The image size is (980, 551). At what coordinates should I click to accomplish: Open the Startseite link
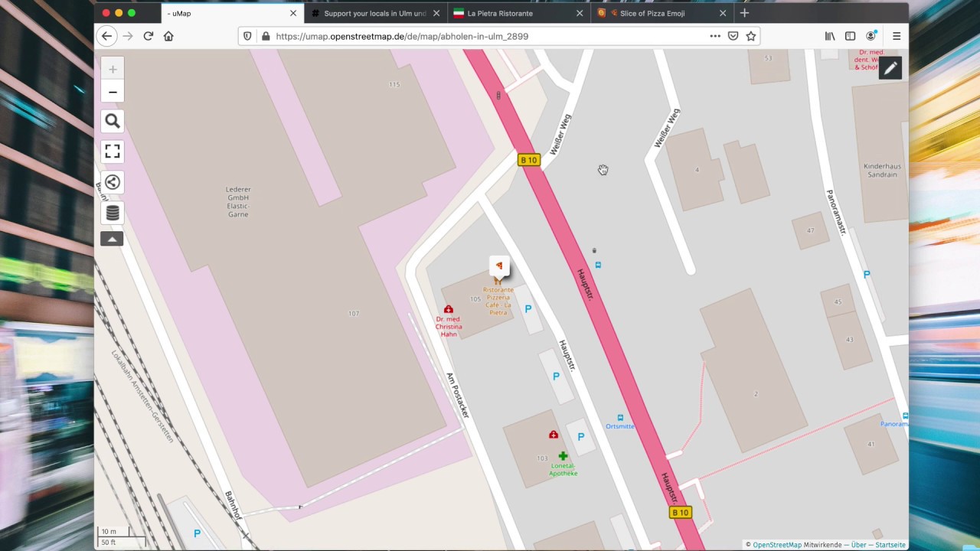[x=890, y=545]
